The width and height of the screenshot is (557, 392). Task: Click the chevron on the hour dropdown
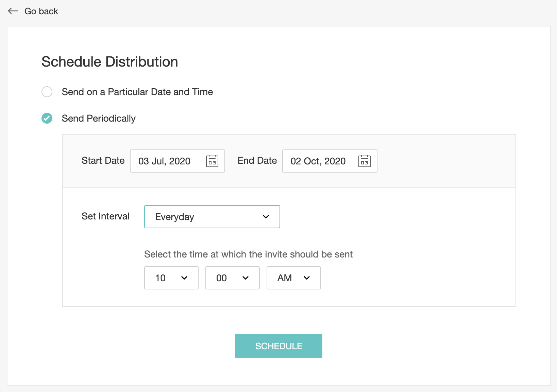tap(184, 278)
